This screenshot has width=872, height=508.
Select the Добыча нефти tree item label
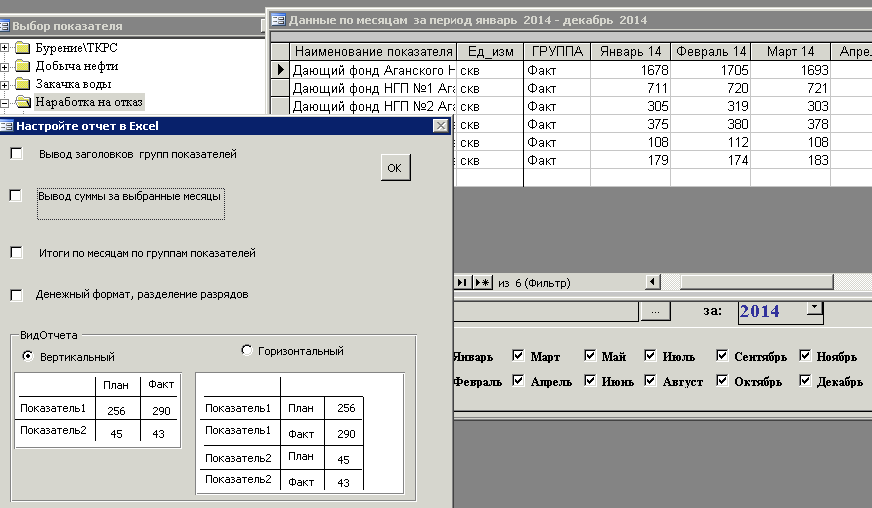(77, 66)
